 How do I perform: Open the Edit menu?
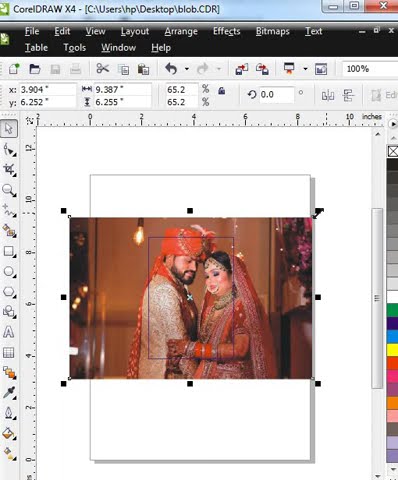[62, 31]
